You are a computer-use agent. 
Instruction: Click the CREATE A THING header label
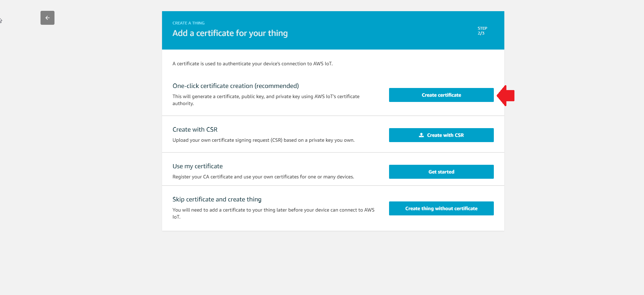coord(189,23)
